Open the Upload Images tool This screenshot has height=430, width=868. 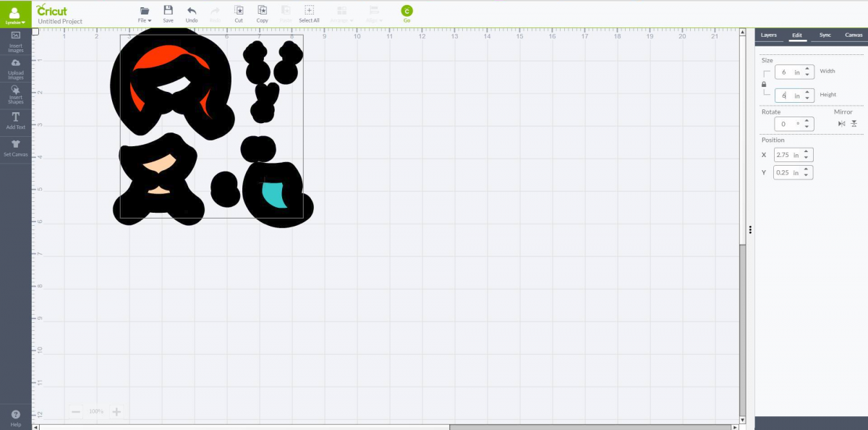point(15,69)
